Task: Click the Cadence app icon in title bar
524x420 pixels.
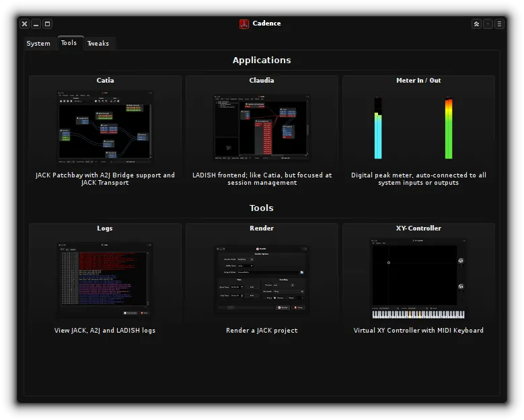Action: [x=244, y=24]
